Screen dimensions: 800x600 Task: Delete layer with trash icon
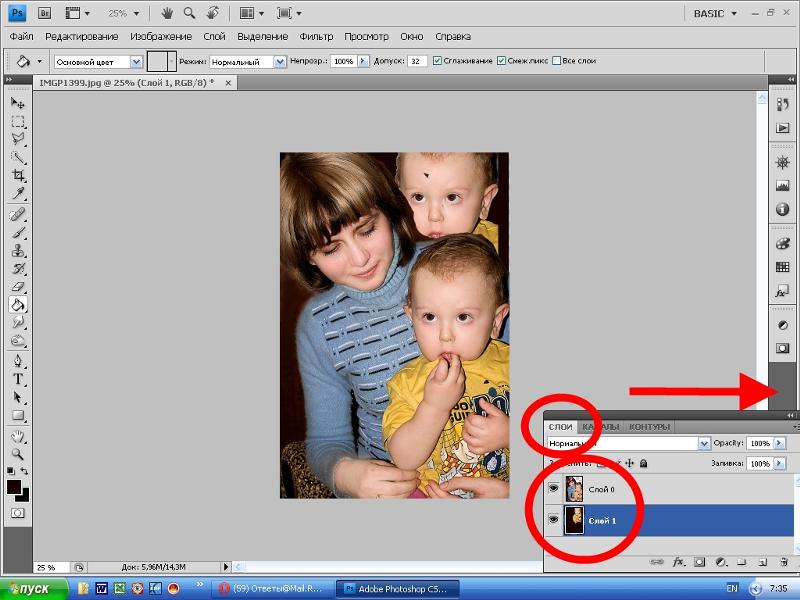click(x=784, y=562)
